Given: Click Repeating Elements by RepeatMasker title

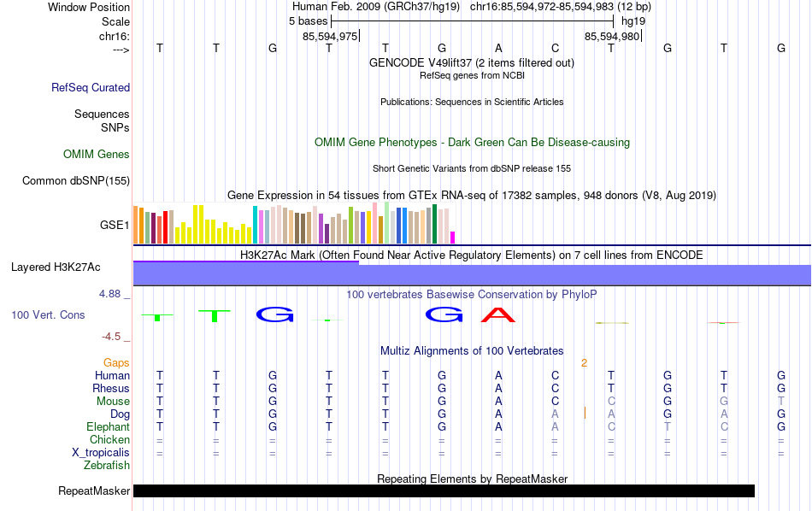Looking at the screenshot, I should pos(473,479).
